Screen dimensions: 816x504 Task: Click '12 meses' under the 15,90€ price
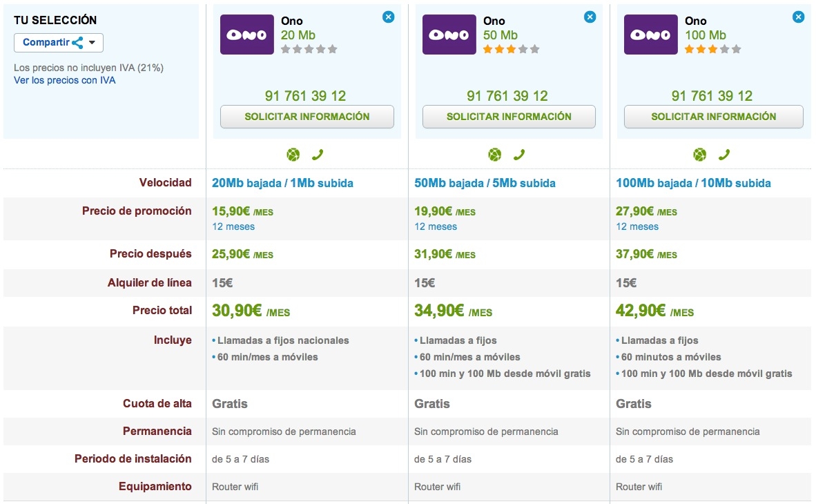tap(233, 227)
